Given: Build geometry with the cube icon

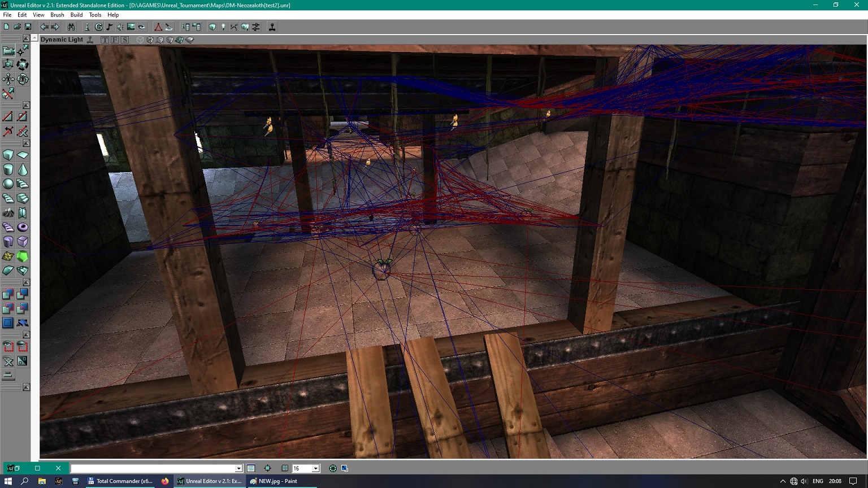Looking at the screenshot, I should [212, 27].
